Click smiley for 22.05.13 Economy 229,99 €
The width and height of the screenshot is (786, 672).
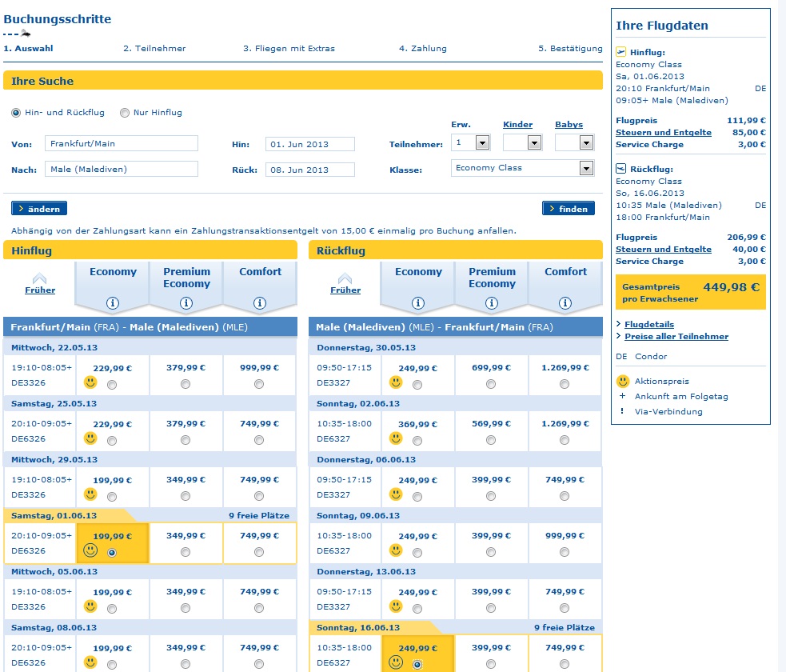coord(90,382)
